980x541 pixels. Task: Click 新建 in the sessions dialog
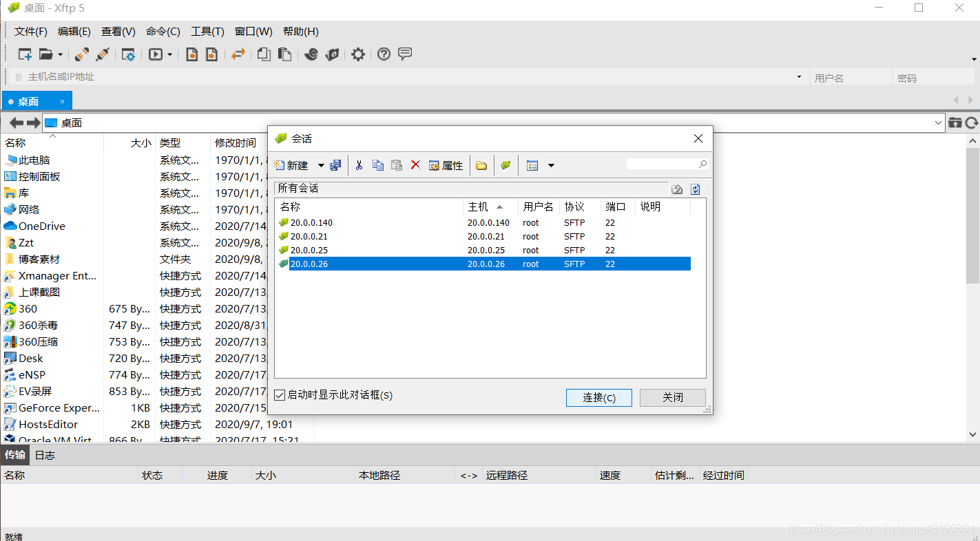coord(291,165)
